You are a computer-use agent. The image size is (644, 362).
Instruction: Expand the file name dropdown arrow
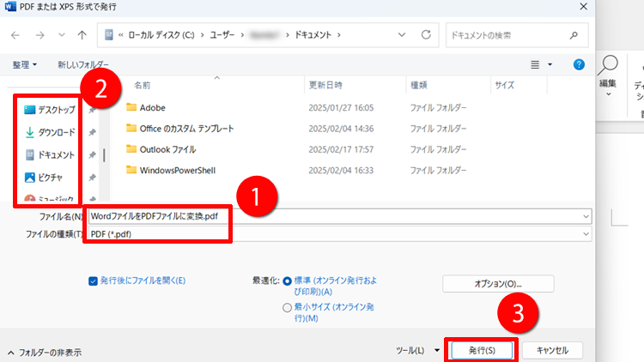586,216
